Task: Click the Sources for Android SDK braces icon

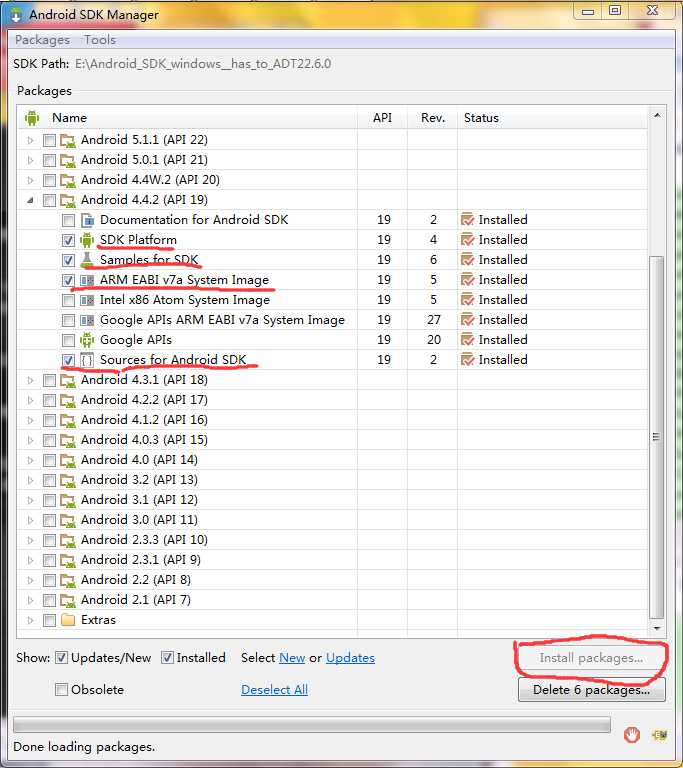Action: click(87, 360)
